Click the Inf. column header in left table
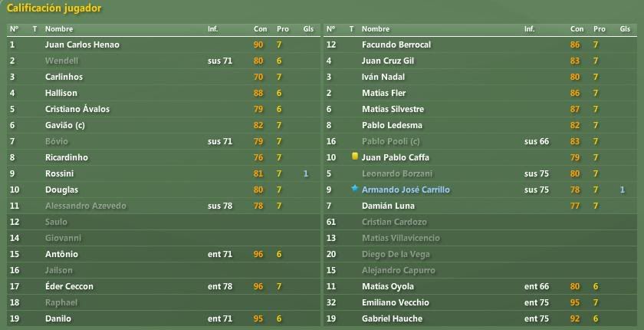The image size is (644, 330). (213, 29)
